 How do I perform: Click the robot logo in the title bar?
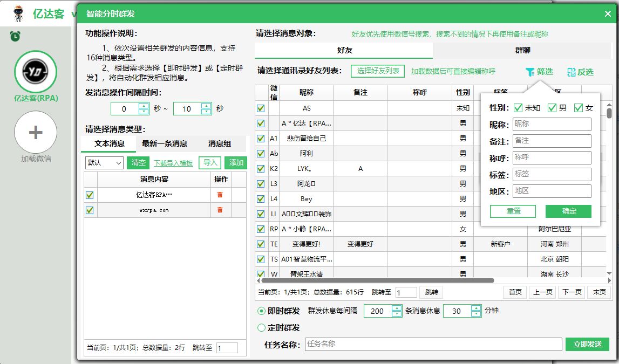point(18,13)
